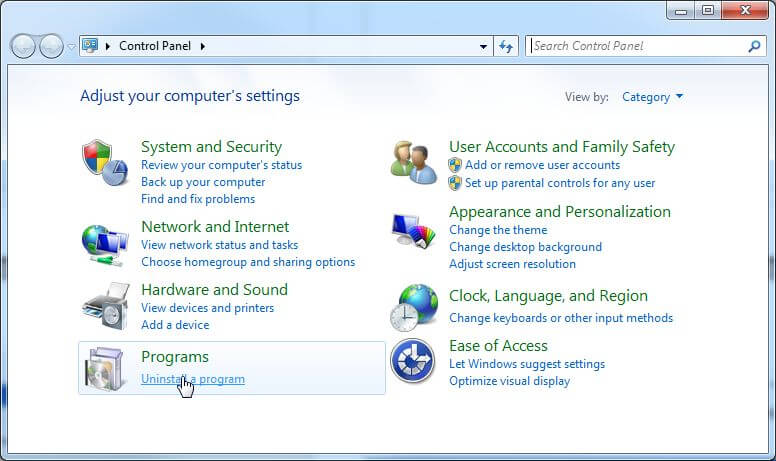The image size is (776, 461).
Task: Click the Back navigation button
Action: tap(23, 46)
